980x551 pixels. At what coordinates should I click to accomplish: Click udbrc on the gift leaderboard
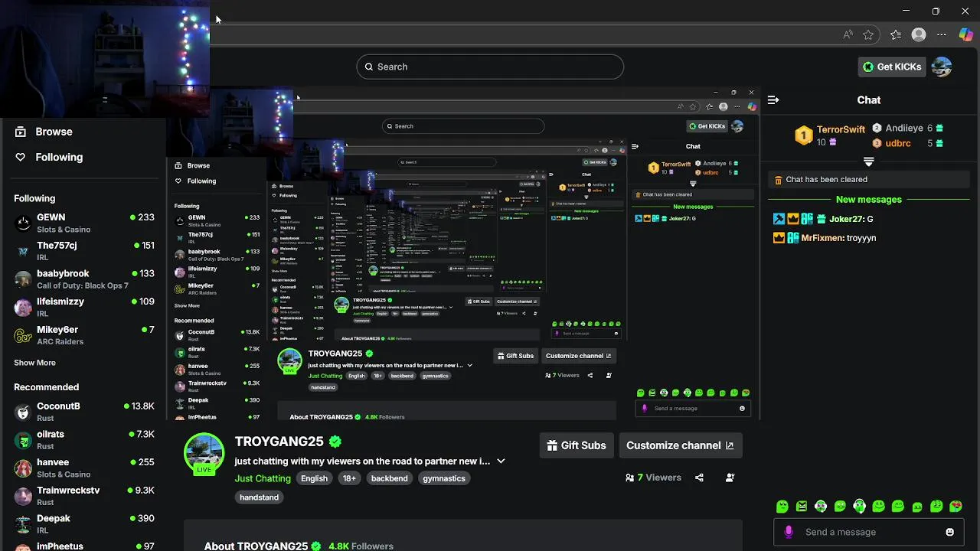(x=898, y=143)
